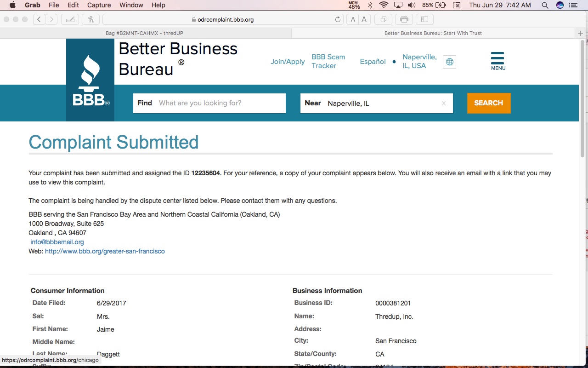The height and width of the screenshot is (368, 588).
Task: Open the print dialog from Safari toolbar
Action: tap(404, 19)
